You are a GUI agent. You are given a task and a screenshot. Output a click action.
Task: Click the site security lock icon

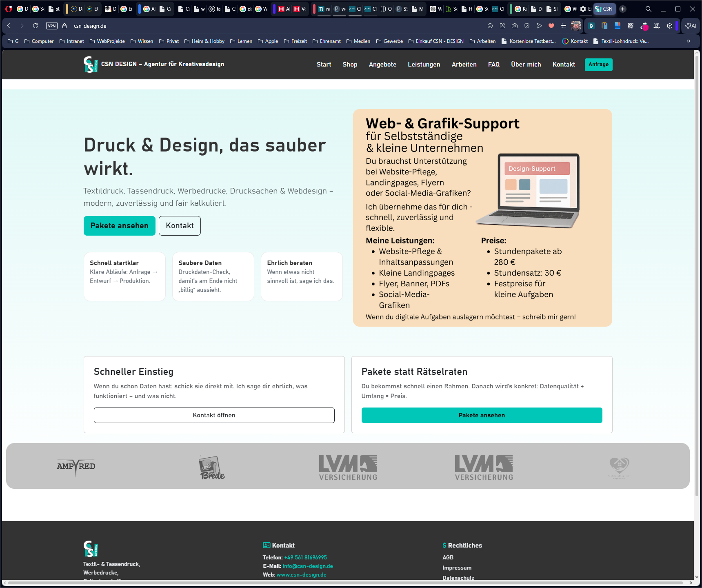coord(64,26)
